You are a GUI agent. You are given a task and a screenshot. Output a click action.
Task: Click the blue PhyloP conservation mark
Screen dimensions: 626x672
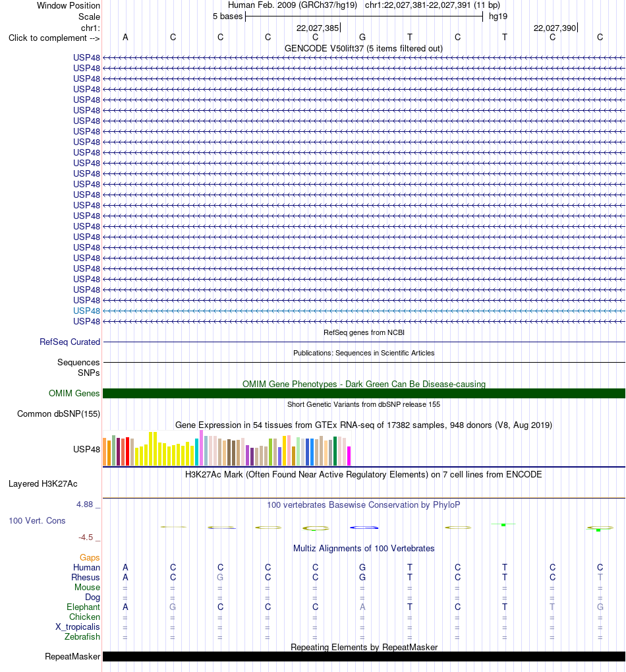[364, 528]
